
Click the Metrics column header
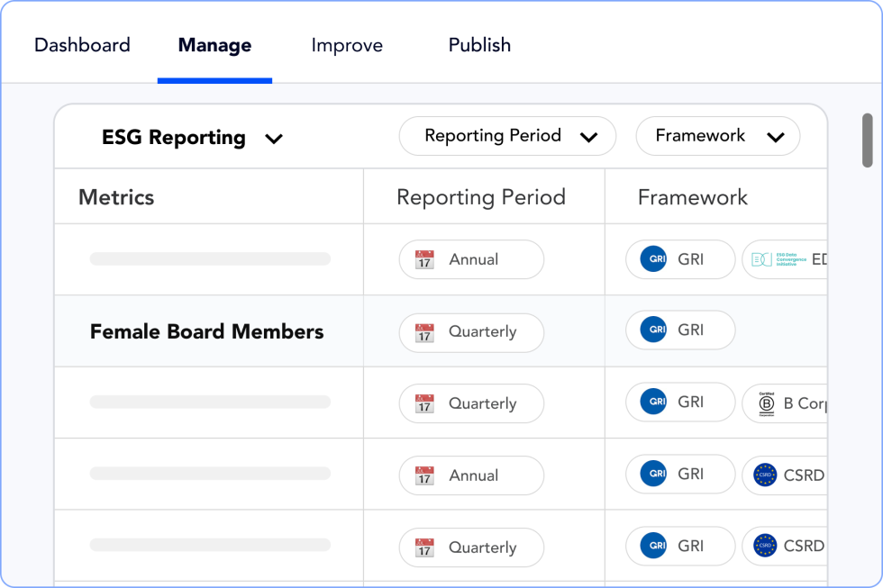tap(116, 197)
